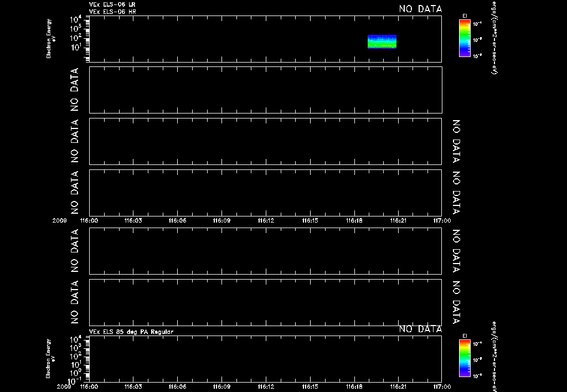Click the "EI" label above the bottom color bar
This screenshot has width=567, height=392.
[465, 336]
